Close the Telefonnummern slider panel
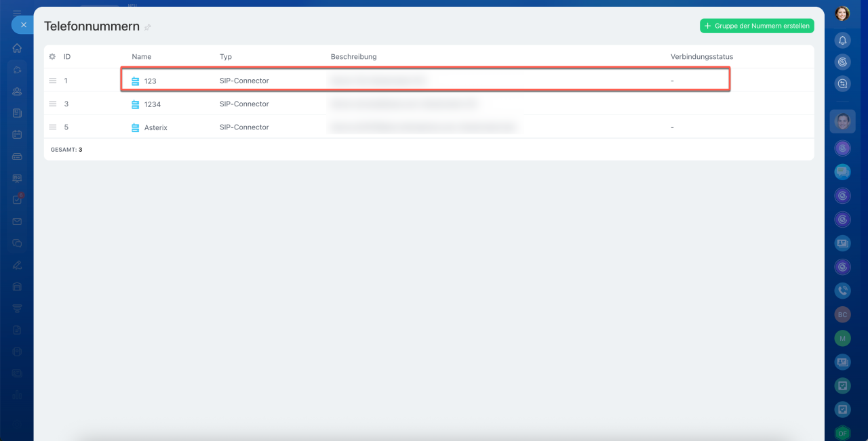 click(24, 24)
